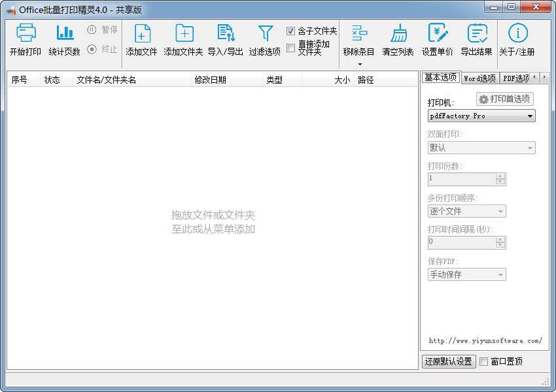Decrease 打印份数 with down arrow
The image size is (556, 392).
click(500, 182)
